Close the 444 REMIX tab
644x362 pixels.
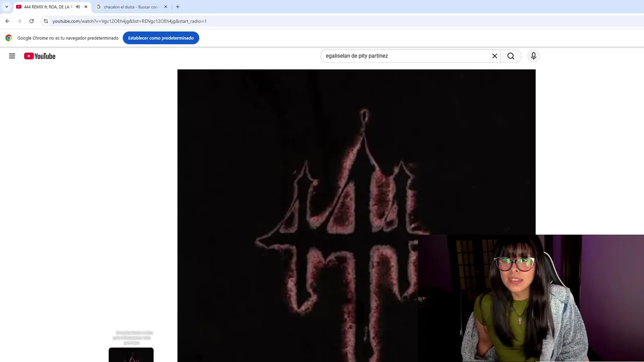(x=86, y=7)
